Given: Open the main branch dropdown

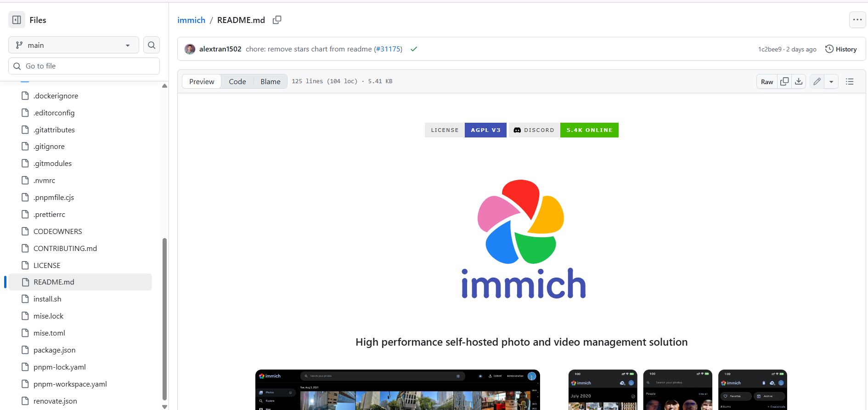Looking at the screenshot, I should point(73,45).
